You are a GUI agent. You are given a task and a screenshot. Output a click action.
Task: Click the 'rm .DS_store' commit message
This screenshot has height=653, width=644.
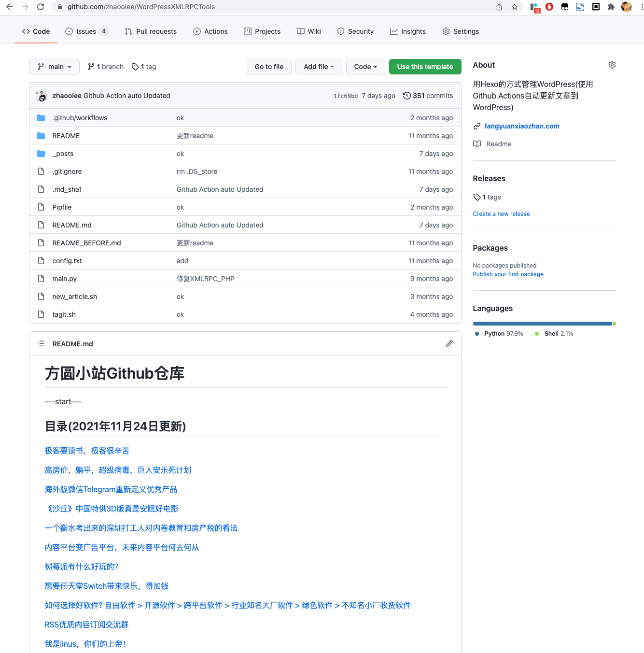pyautogui.click(x=197, y=171)
